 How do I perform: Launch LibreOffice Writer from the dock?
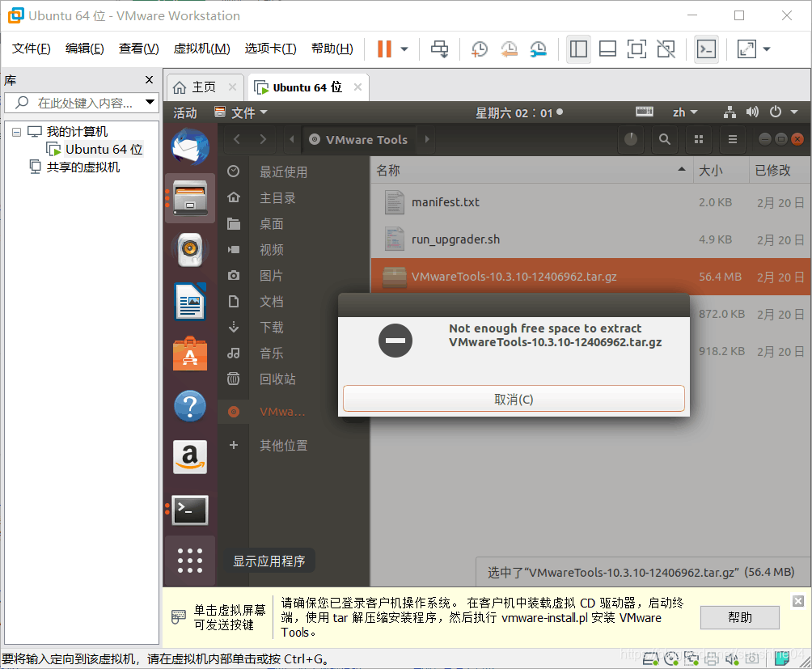pos(190,302)
